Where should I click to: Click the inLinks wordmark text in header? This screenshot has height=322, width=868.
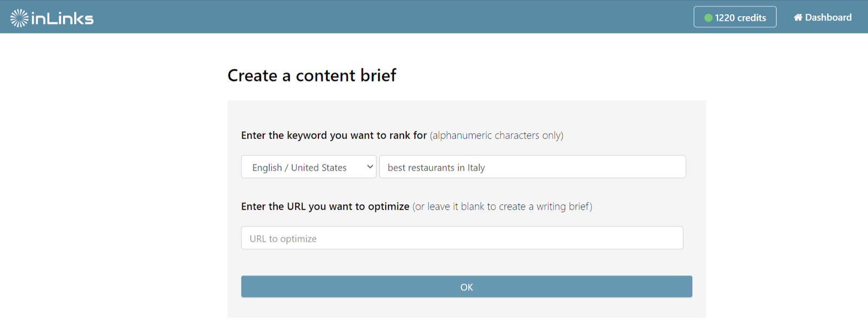click(x=62, y=18)
